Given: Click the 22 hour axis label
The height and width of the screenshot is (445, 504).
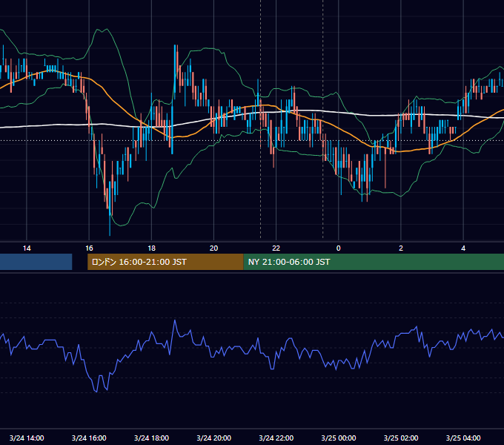Looking at the screenshot, I should [x=276, y=248].
